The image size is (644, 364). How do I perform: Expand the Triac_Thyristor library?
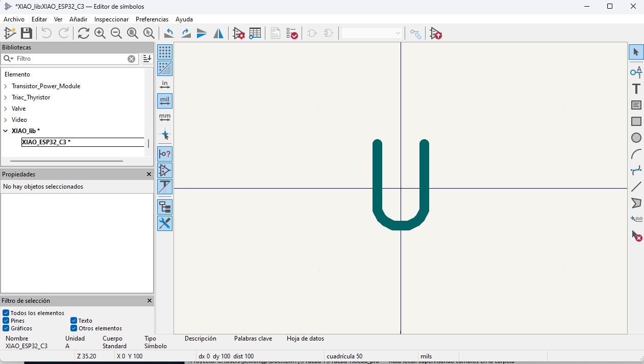point(6,97)
